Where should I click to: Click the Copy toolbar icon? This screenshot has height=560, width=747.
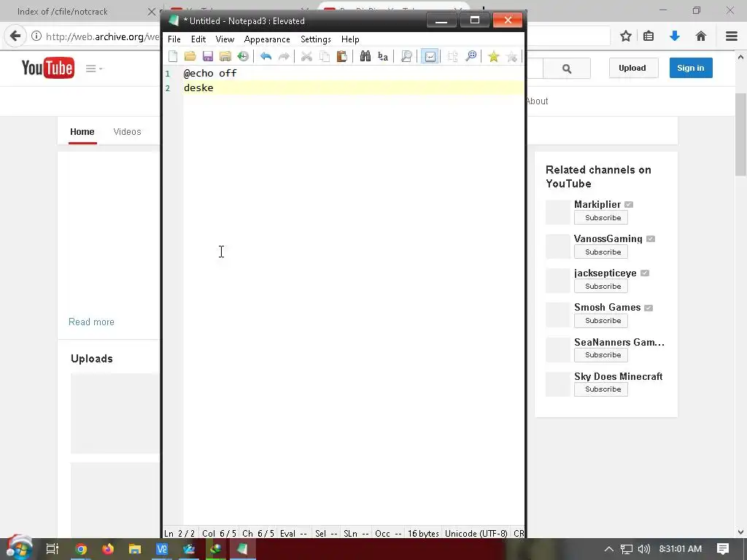[x=325, y=56]
